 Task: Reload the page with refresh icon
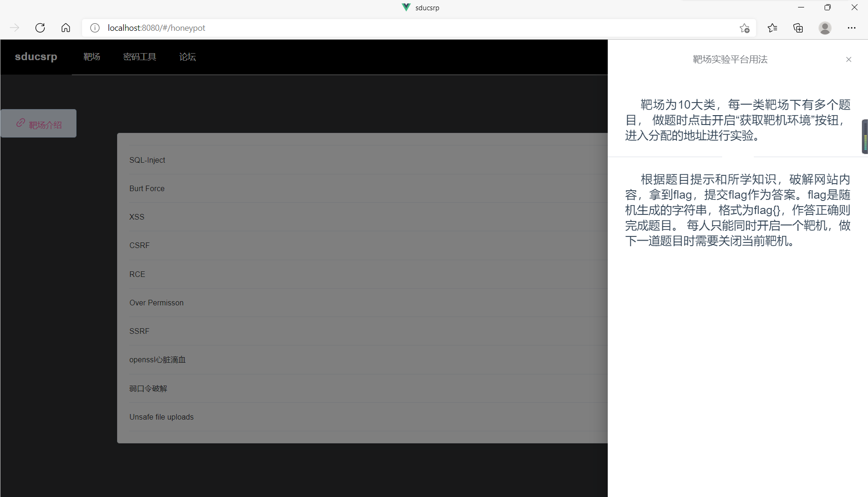tap(40, 28)
